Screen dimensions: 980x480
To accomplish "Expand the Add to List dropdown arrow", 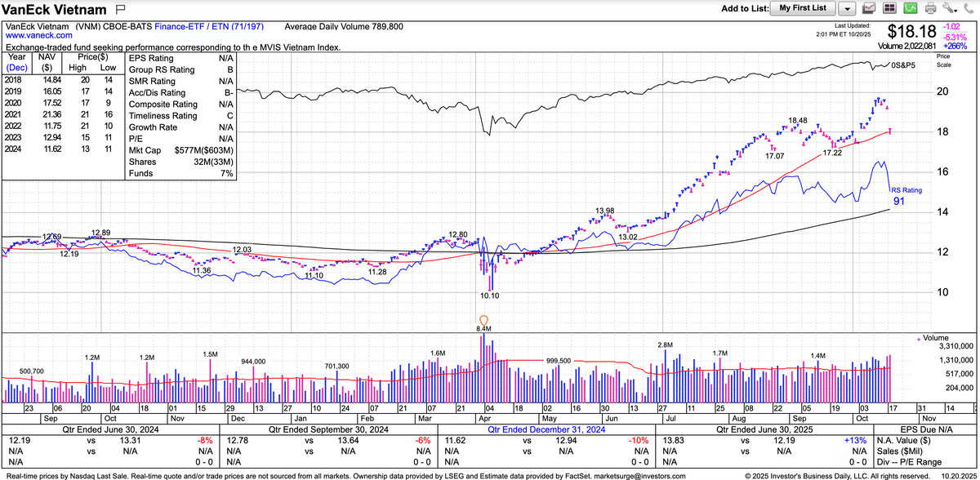I will (847, 9).
